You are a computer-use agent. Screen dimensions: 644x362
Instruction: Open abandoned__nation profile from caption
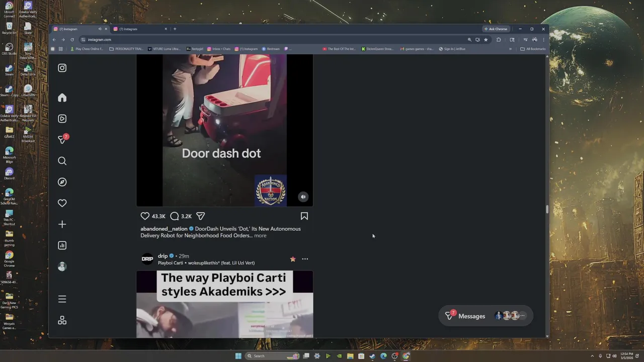point(164,229)
